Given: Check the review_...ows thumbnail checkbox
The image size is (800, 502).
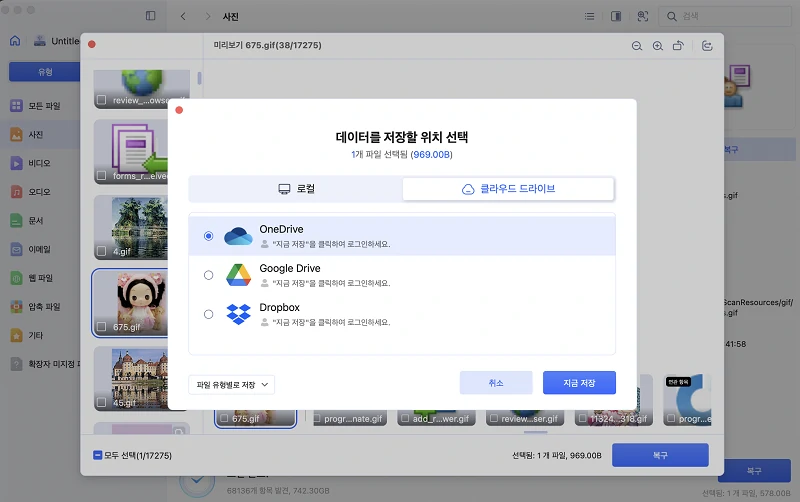Looking at the screenshot, I should pos(102,100).
